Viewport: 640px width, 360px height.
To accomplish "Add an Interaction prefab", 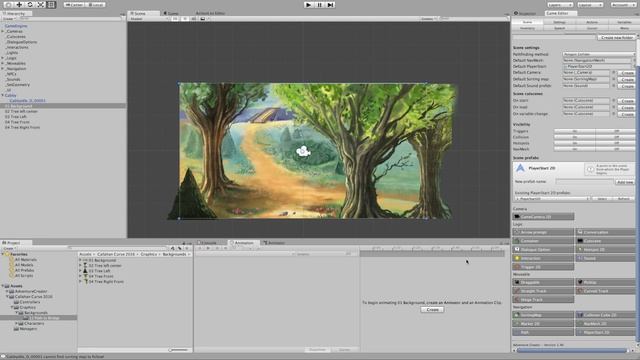I will tap(543, 258).
